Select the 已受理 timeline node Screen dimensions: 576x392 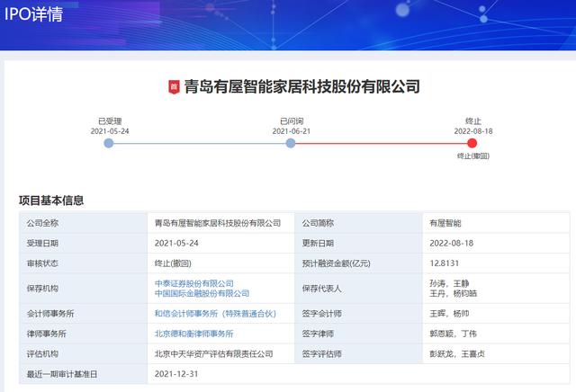tap(108, 143)
